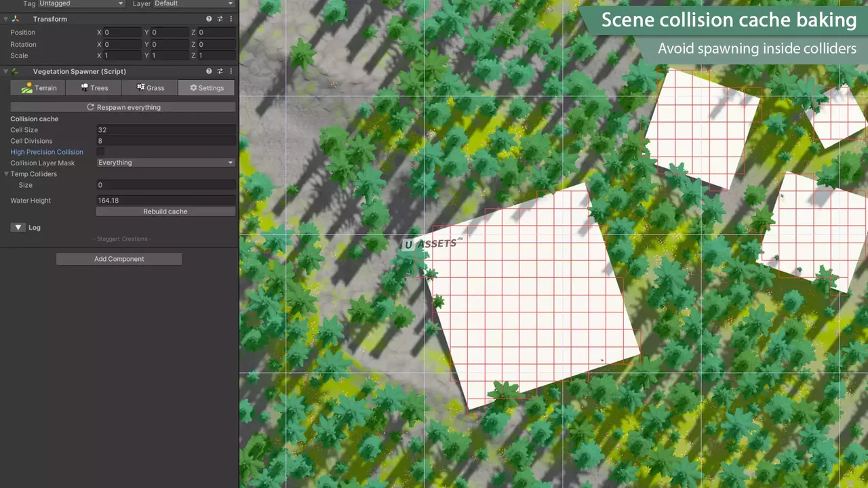Click the Staggart Creations footer text
Viewport: 868px width, 488px height.
coord(122,239)
